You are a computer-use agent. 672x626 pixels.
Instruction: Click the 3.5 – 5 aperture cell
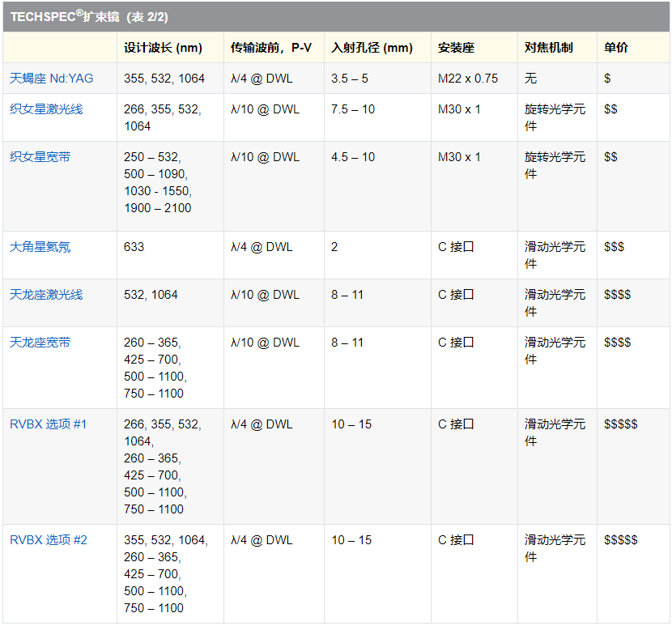coord(349,79)
